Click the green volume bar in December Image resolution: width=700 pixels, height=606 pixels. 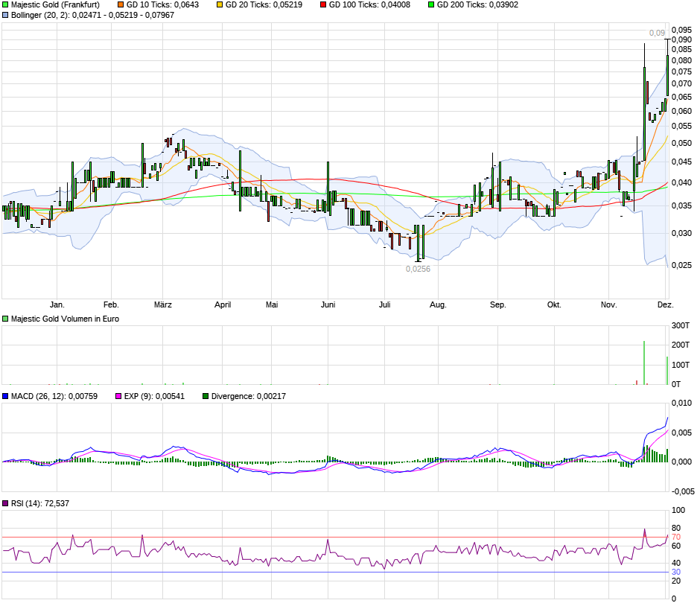click(667, 371)
